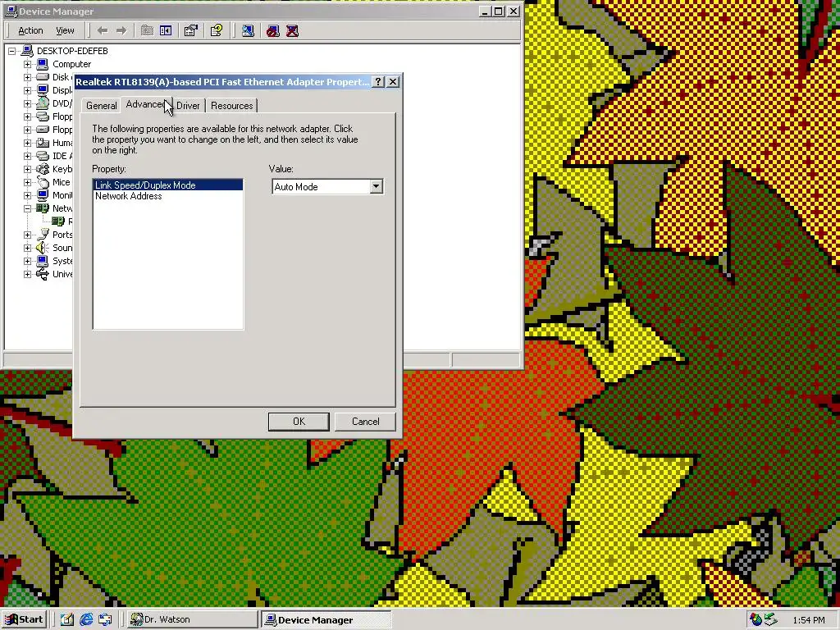840x630 pixels.
Task: Expand the DVD/CD-ROM drives node
Action: pyautogui.click(x=27, y=103)
